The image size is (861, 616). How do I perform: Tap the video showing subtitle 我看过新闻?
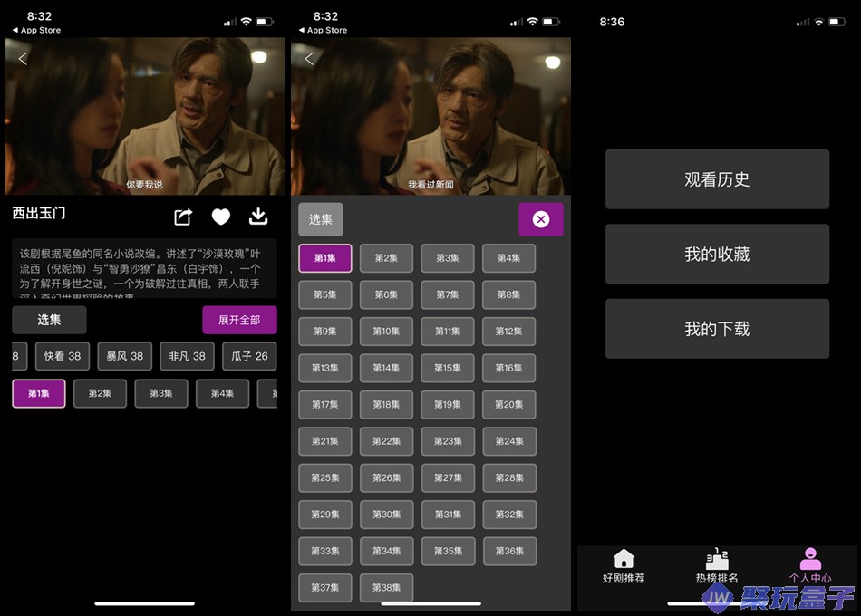[431, 116]
